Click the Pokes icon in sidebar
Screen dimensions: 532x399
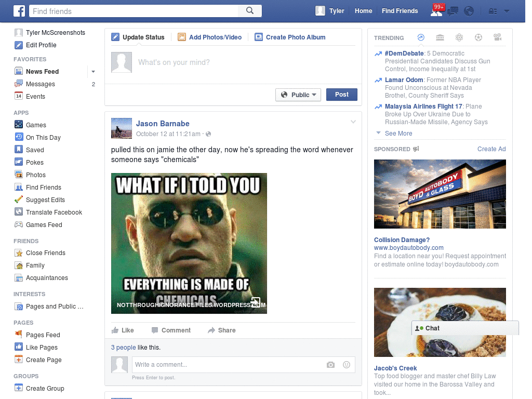(x=19, y=162)
